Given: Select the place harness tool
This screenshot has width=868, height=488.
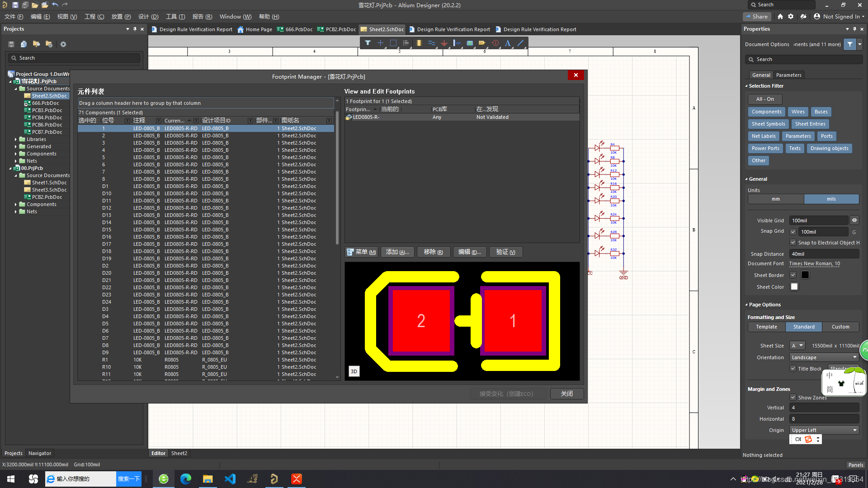Looking at the screenshot, I should click(457, 43).
